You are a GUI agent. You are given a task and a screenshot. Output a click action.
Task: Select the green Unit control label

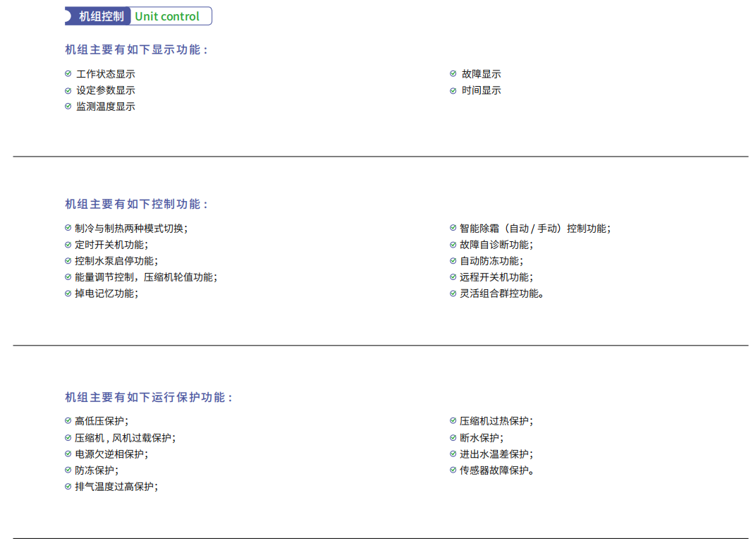[x=167, y=16]
